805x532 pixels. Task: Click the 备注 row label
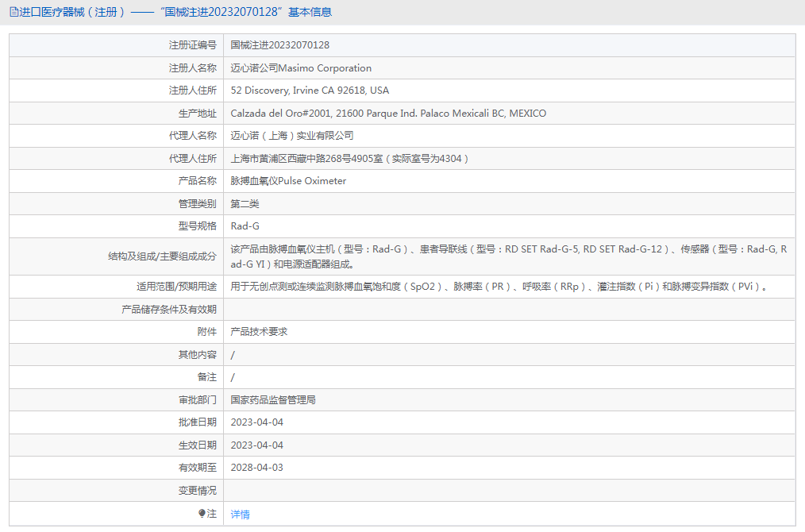click(207, 377)
